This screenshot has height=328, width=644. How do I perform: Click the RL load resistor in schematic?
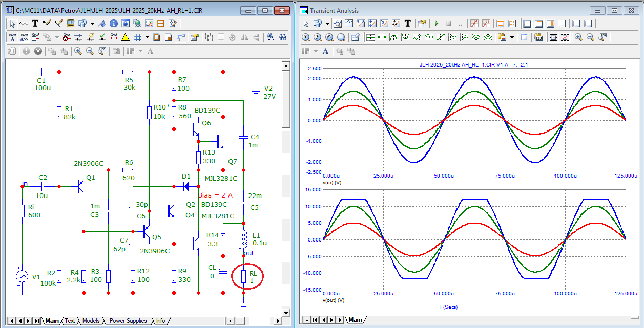point(244,277)
